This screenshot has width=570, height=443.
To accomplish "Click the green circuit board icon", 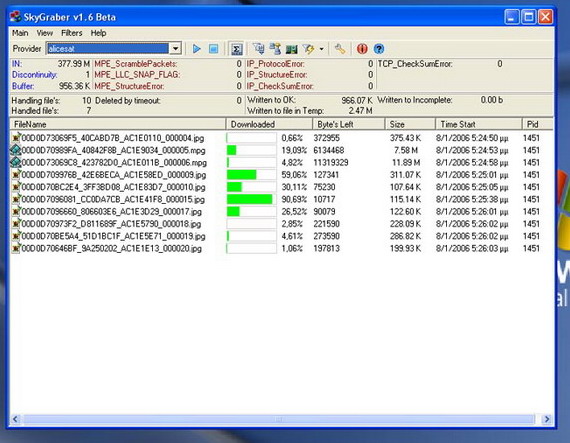I will tap(292, 49).
